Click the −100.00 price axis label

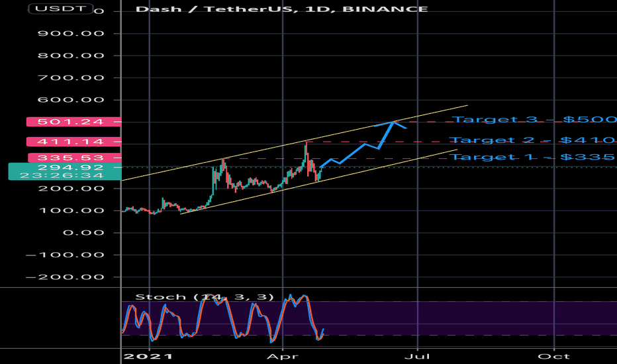[65, 255]
